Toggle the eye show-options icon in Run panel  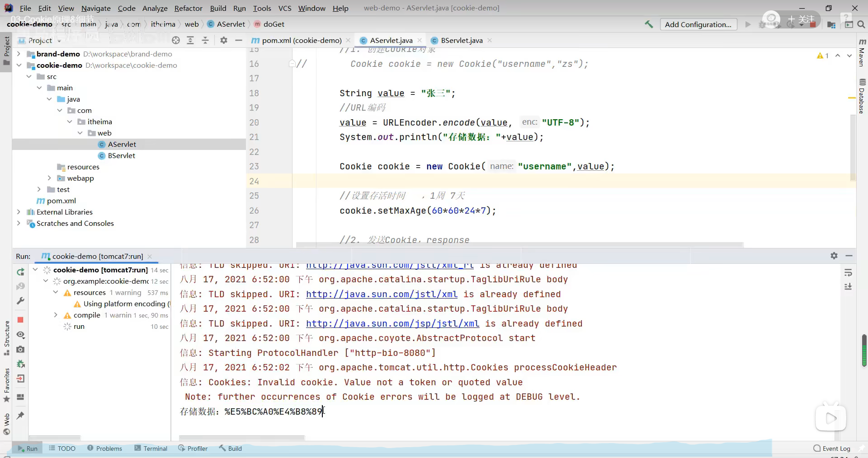20,335
